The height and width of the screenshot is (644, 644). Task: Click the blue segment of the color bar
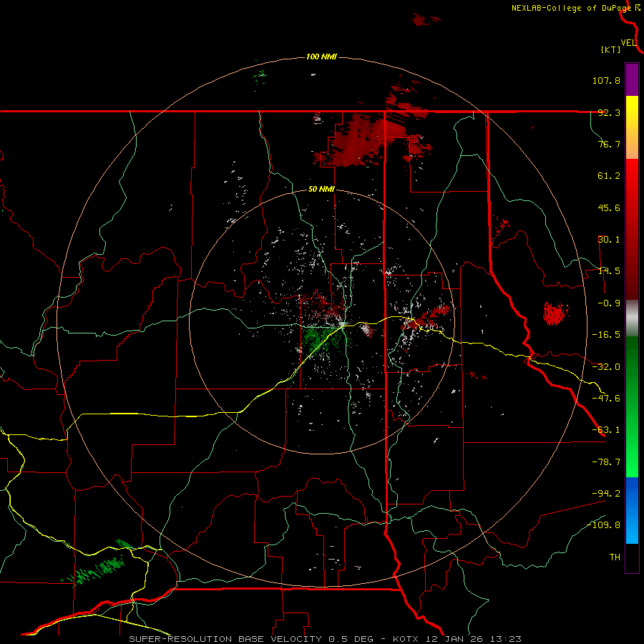point(632,510)
